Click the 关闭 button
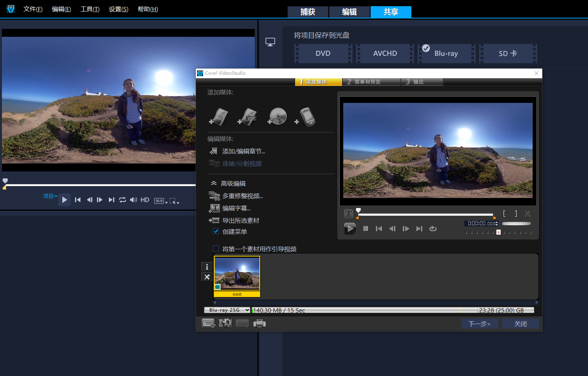 (x=520, y=324)
